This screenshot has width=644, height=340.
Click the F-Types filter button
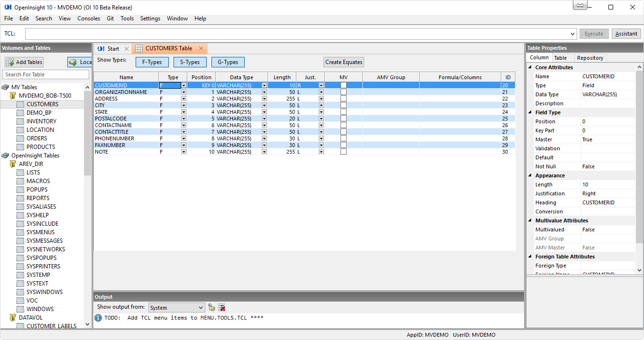tap(152, 62)
